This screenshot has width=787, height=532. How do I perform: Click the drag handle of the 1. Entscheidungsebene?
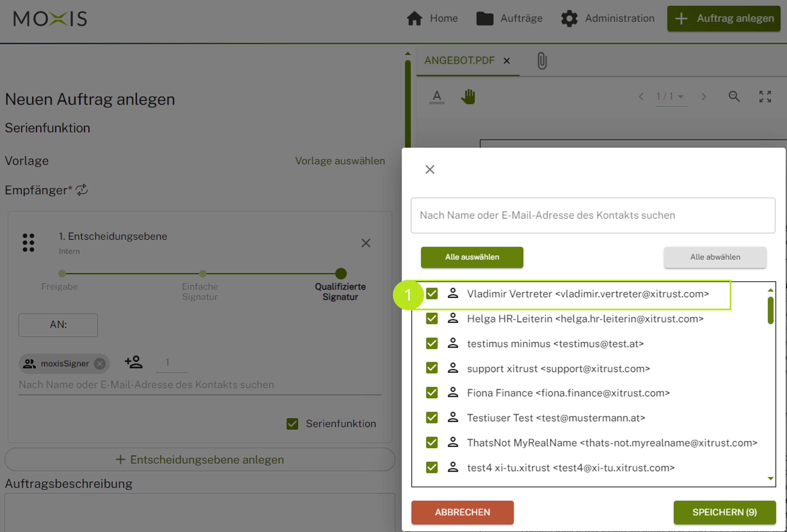coord(28,243)
